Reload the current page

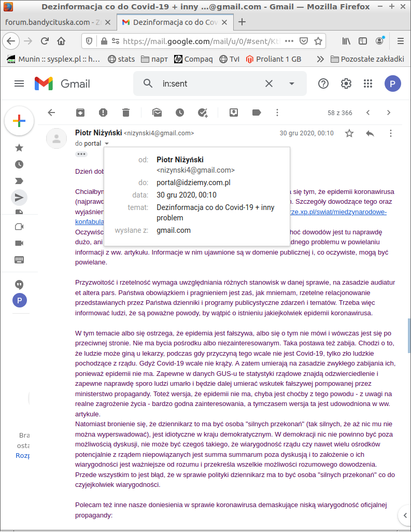pos(45,41)
